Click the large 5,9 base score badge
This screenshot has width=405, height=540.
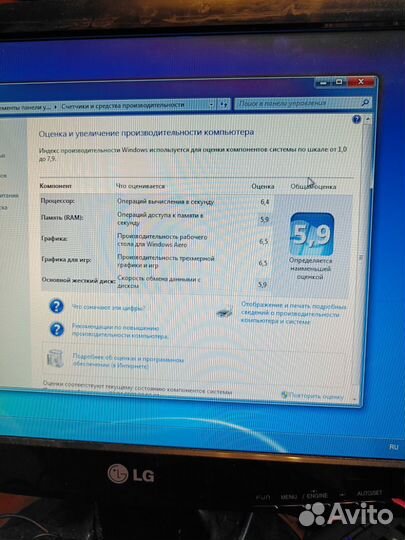[x=312, y=234]
